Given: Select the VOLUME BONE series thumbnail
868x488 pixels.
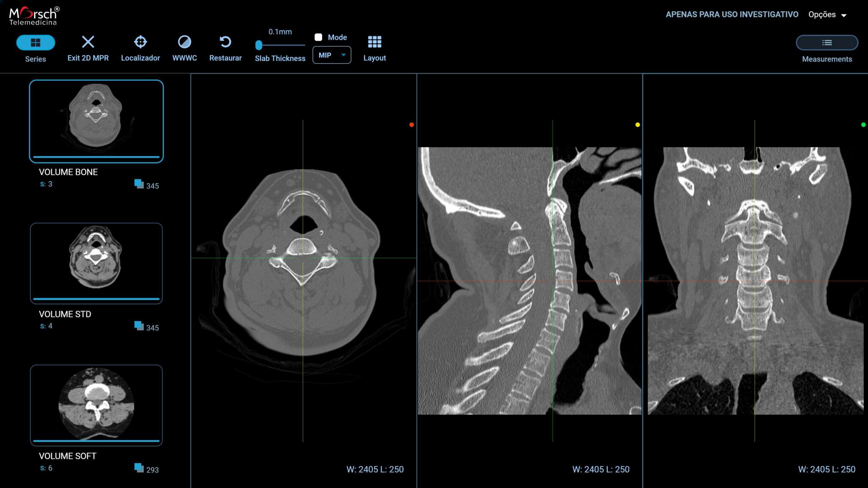Looking at the screenshot, I should click(x=96, y=121).
